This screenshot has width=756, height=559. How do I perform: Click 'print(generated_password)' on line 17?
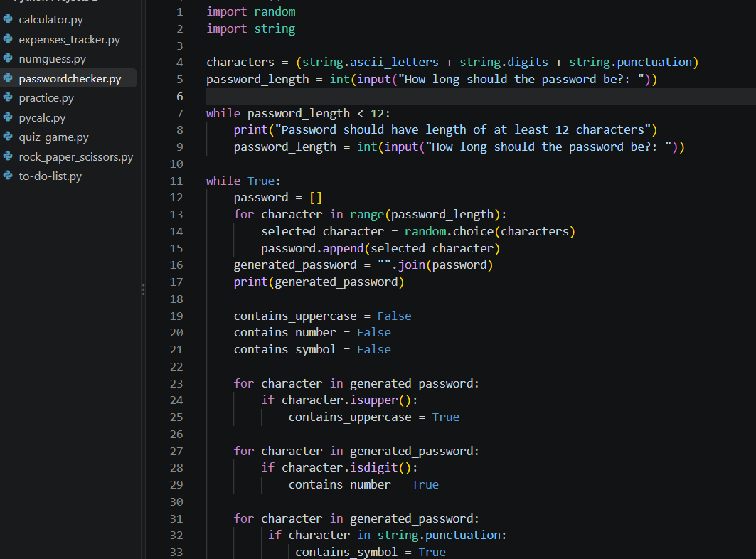click(x=319, y=282)
